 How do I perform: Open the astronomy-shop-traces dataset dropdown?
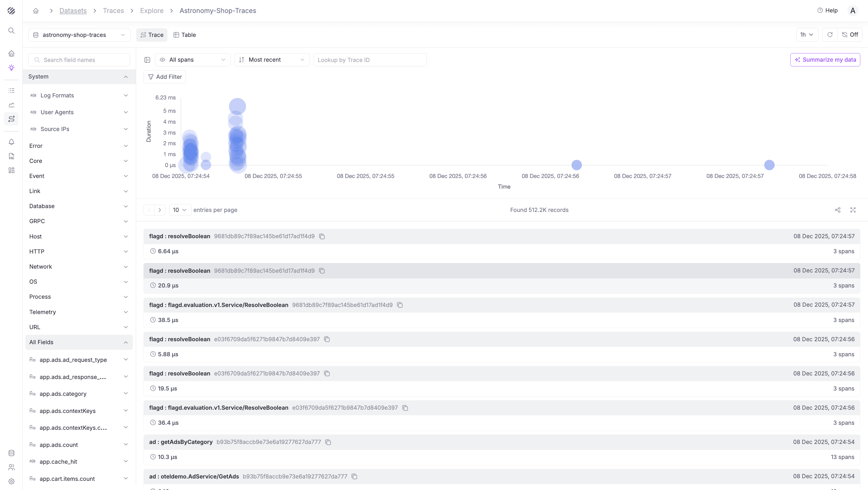click(x=79, y=35)
